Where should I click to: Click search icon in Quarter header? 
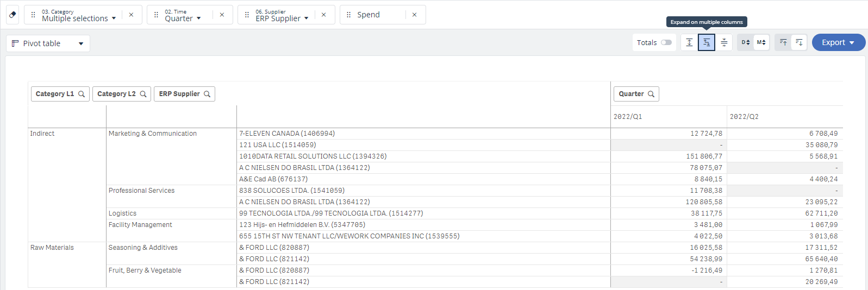[651, 94]
